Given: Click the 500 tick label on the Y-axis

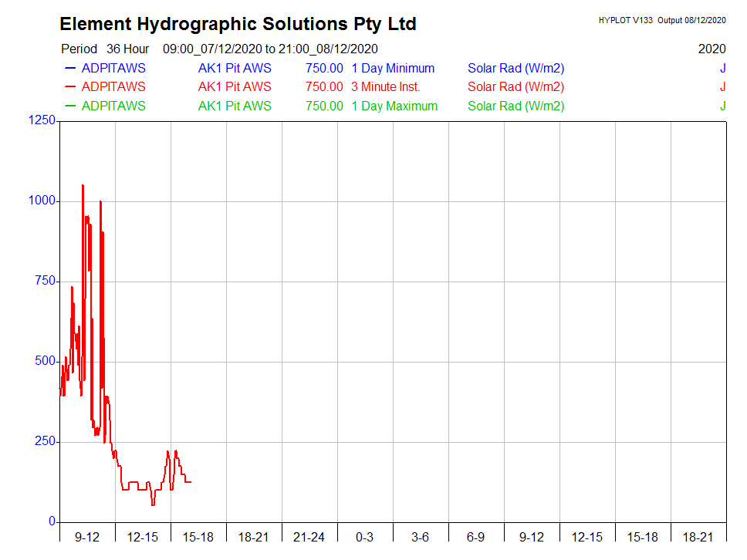Looking at the screenshot, I should pyautogui.click(x=45, y=361).
